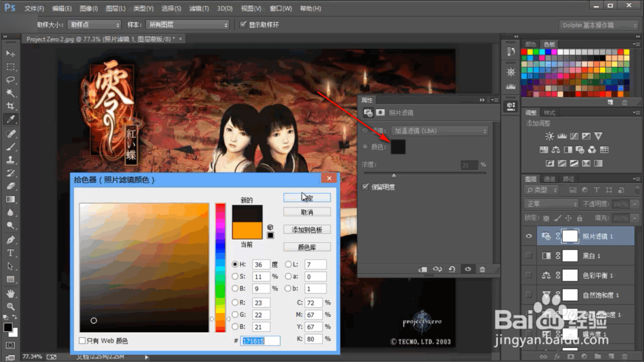Select the Crop tool
Viewport: 644px width, 362px height.
click(x=10, y=106)
